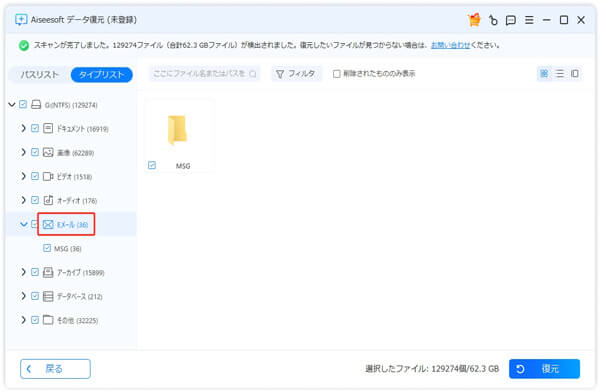
Task: Toggle the G:(NTFS) drive checkbox
Action: 23,105
